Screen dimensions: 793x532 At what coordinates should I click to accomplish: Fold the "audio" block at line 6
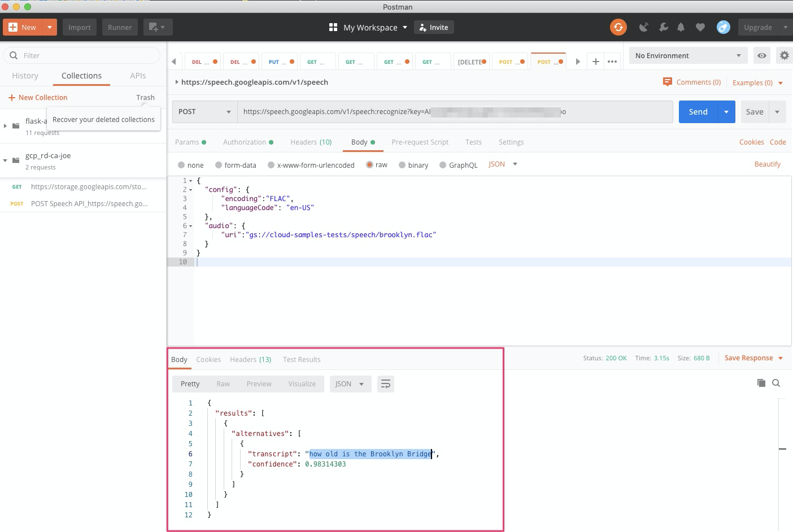tap(191, 226)
